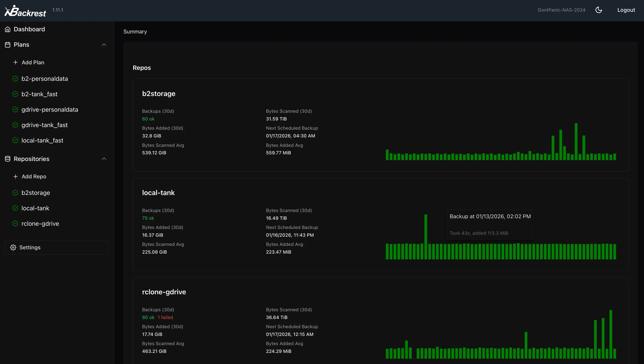The image size is (644, 364).
Task: Click the Backrest logo
Action: point(25,11)
